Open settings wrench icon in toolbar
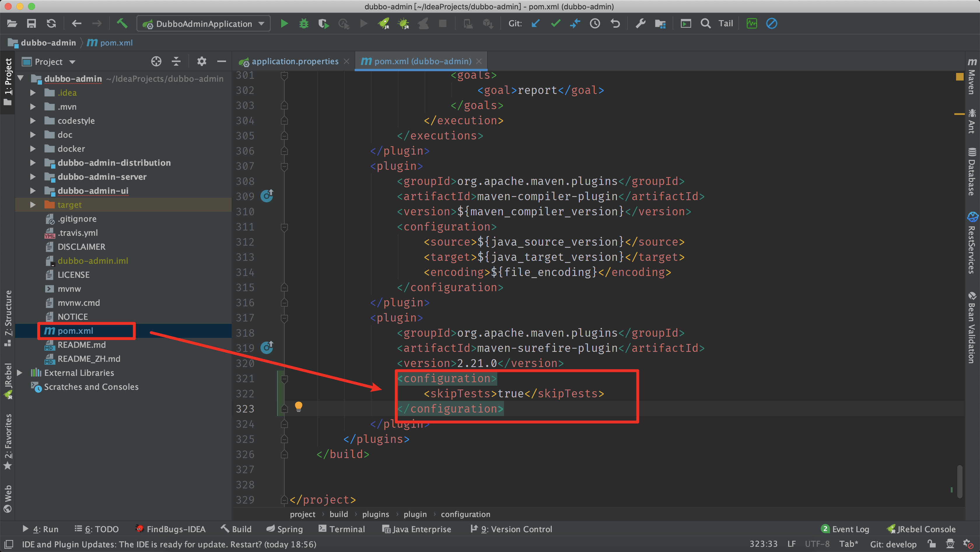Viewport: 980px width, 552px height. coord(641,24)
